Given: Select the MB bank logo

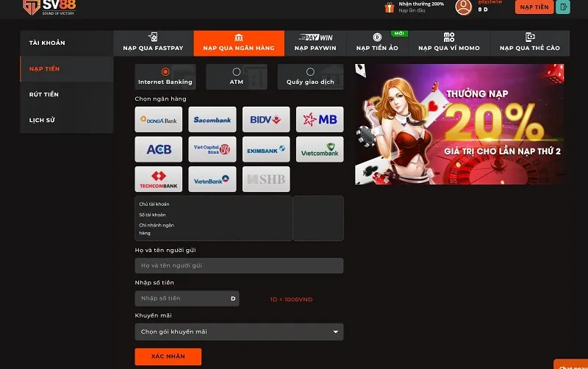Looking at the screenshot, I should click(320, 120).
